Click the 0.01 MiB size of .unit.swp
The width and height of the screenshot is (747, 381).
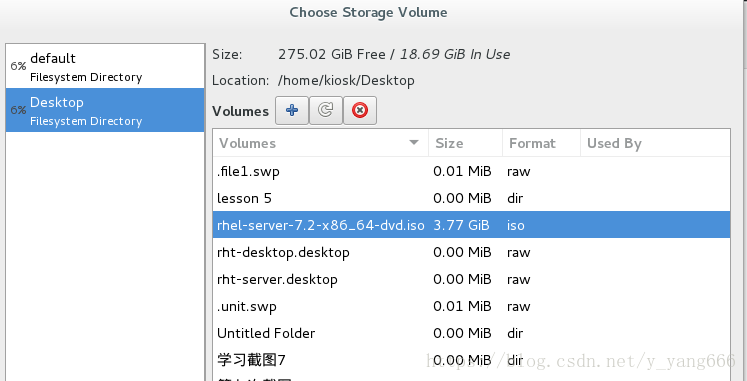462,306
